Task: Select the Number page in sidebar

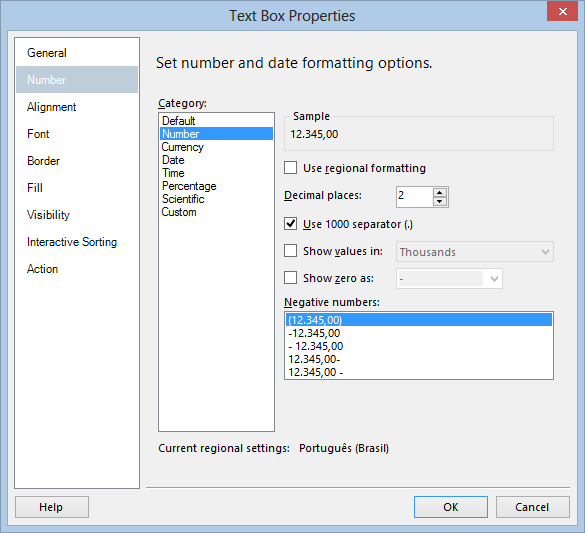Action: pos(76,79)
